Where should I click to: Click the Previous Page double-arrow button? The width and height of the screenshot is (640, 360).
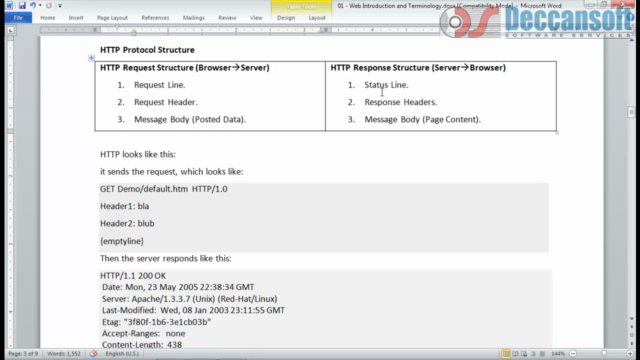pyautogui.click(x=632, y=327)
